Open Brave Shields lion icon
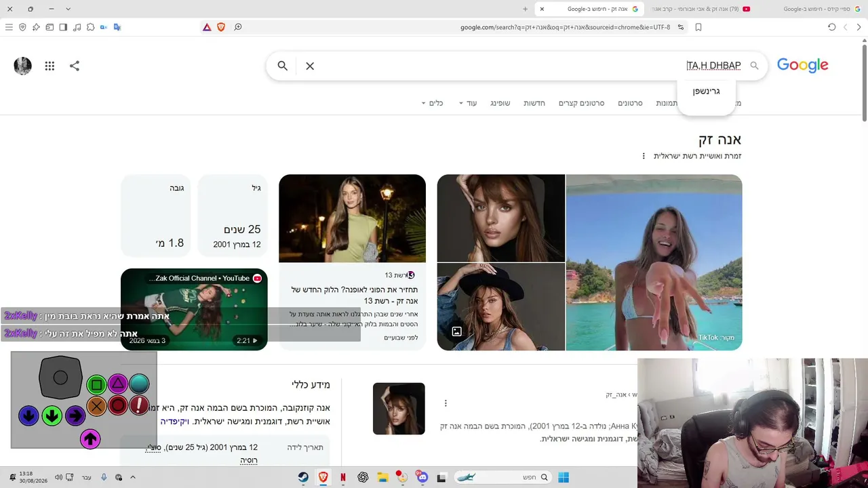Screen dimensions: 868x488 [x=221, y=27]
